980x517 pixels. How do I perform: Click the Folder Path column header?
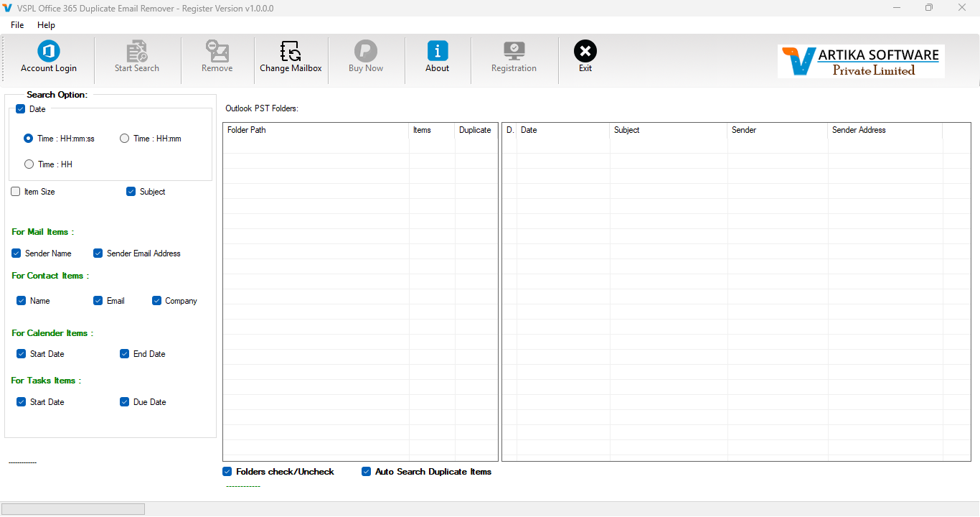point(316,130)
